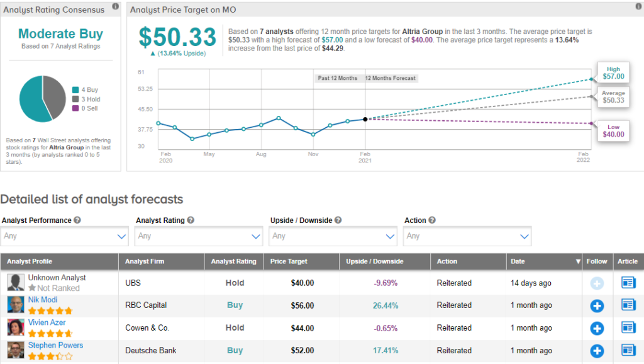Click gray Hold legend swatch
The height and width of the screenshot is (364, 644).
point(75,99)
